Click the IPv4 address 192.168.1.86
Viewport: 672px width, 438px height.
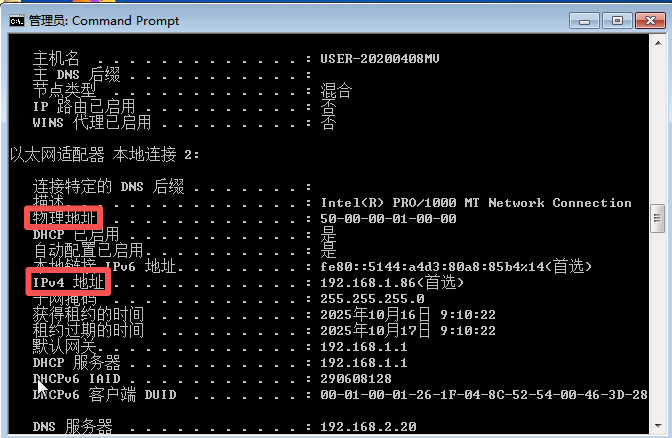click(368, 283)
